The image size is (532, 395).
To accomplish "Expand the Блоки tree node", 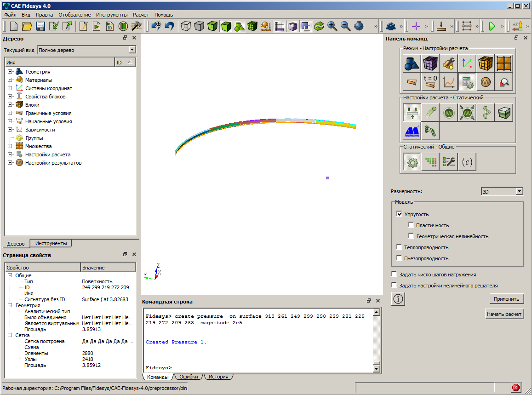I will 10,104.
